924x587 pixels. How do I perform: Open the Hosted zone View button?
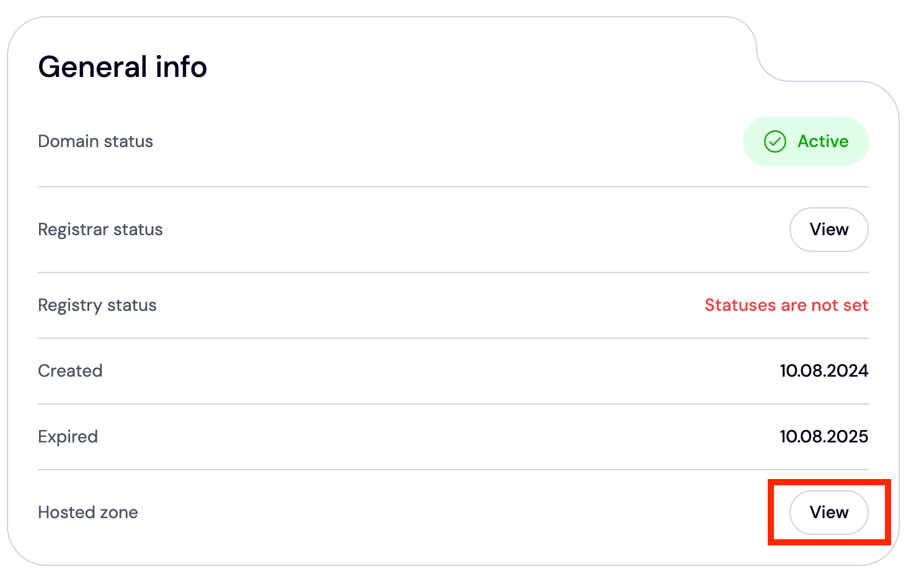(x=828, y=513)
